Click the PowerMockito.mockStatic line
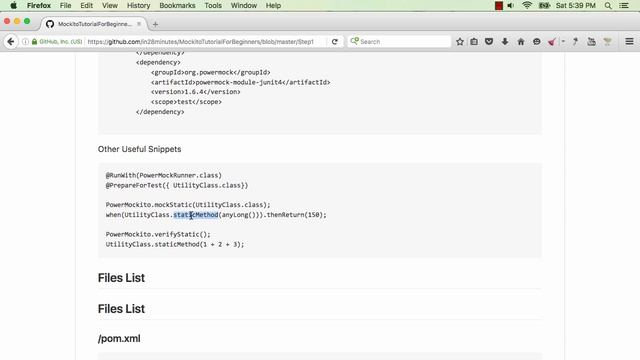 point(188,204)
